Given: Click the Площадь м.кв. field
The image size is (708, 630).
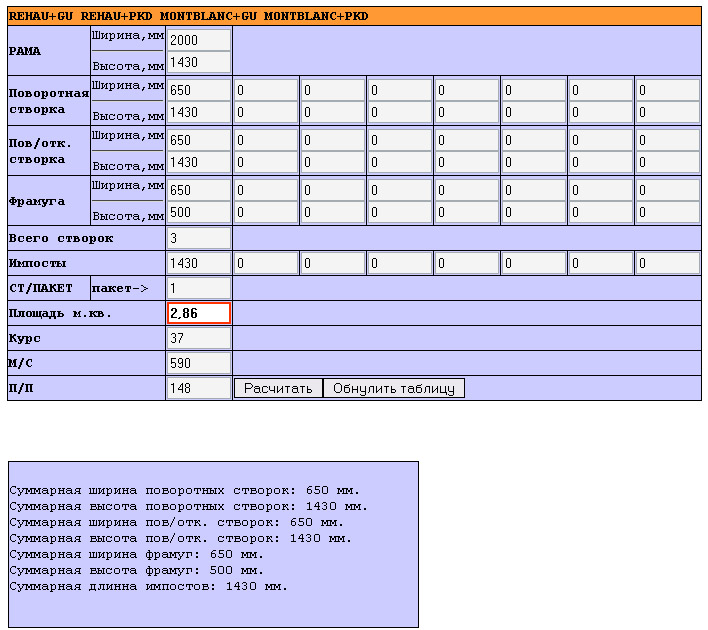Looking at the screenshot, I should point(198,313).
